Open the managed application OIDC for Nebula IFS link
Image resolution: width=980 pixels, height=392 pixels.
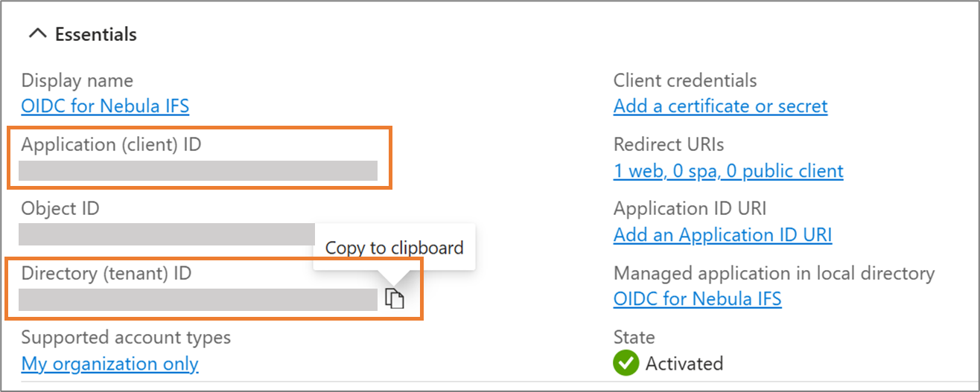tap(698, 299)
